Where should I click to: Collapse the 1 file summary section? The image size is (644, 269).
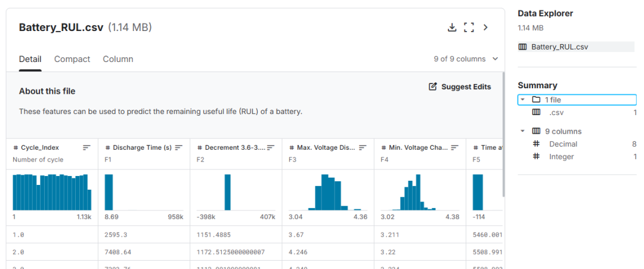point(522,100)
